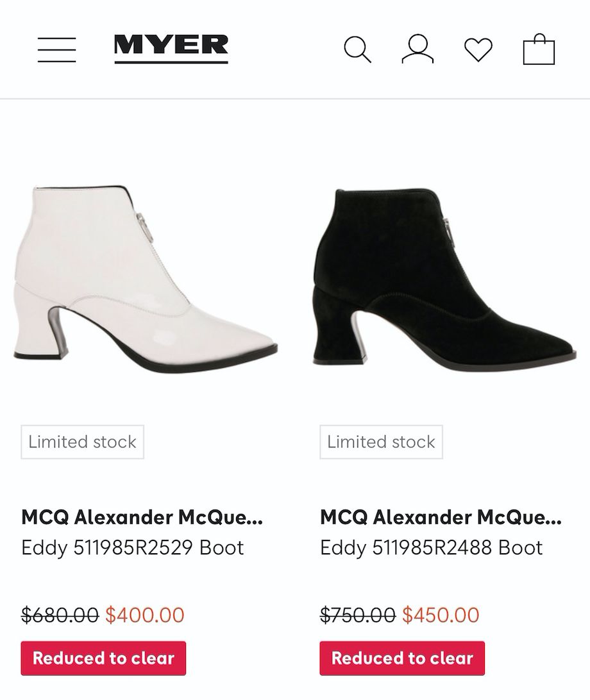Go to the MYER home logo
The image size is (590, 700).
tap(171, 48)
